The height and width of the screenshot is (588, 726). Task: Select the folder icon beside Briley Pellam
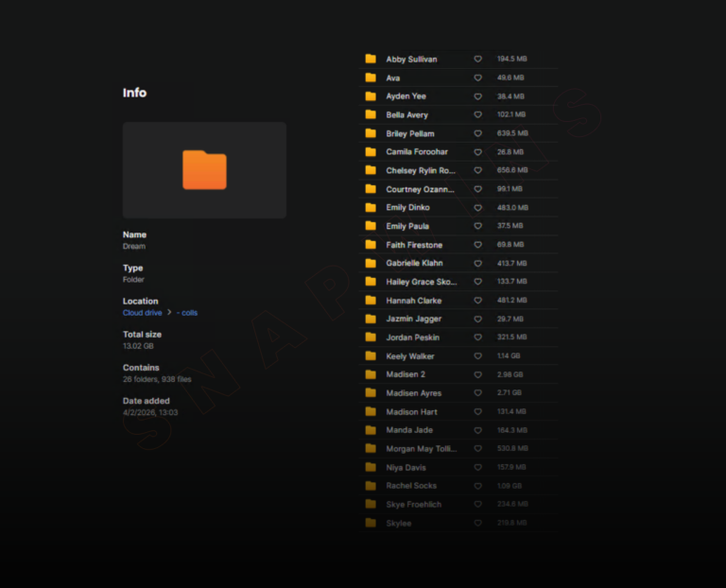pos(371,133)
